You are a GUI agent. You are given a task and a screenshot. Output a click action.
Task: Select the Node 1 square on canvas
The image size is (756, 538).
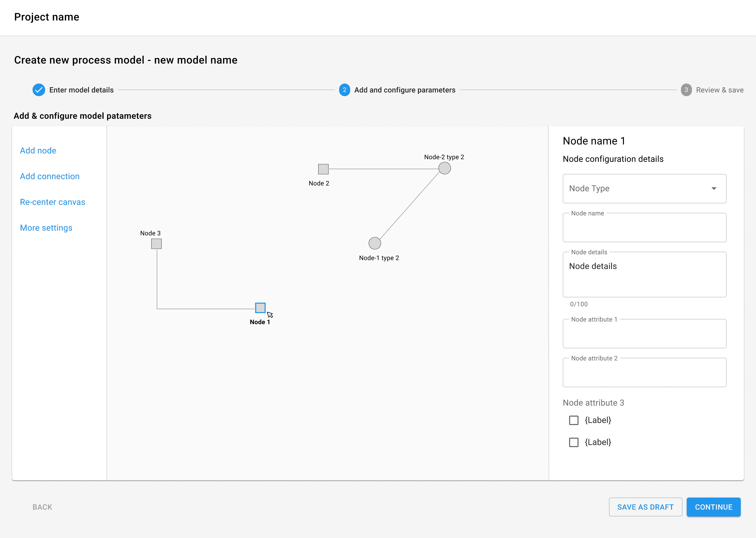[260, 308]
